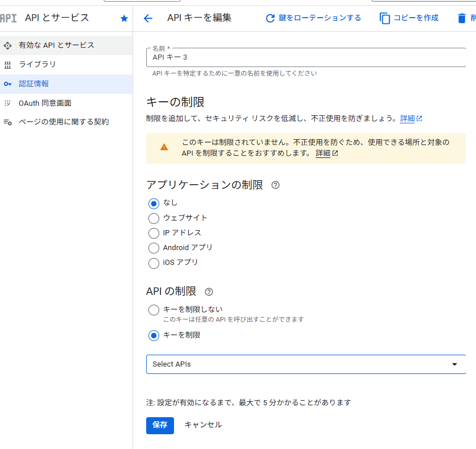
Task: Select the なし radio button
Action: point(154,203)
